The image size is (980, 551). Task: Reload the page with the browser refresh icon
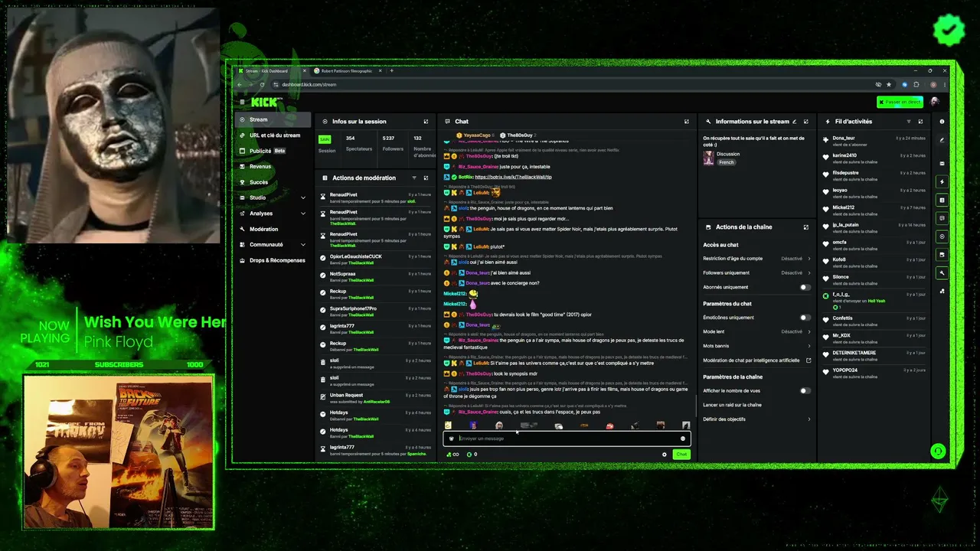pyautogui.click(x=263, y=84)
